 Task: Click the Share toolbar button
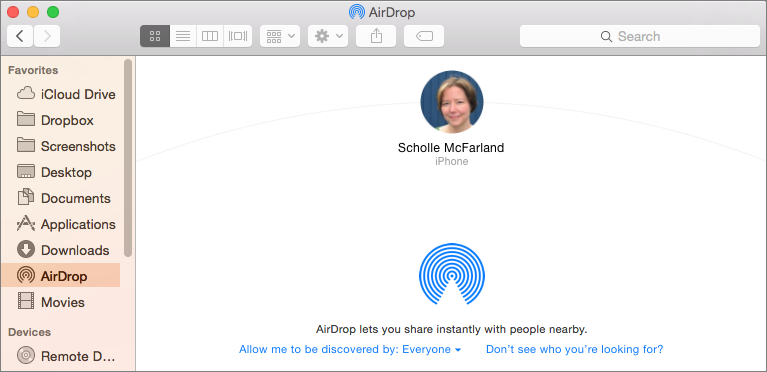tap(376, 36)
